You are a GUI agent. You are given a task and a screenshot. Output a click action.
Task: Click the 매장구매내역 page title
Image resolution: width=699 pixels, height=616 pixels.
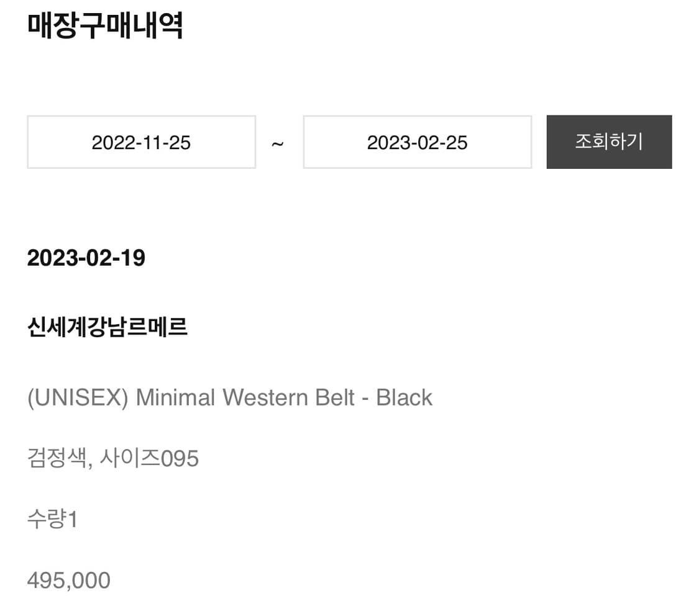106,26
